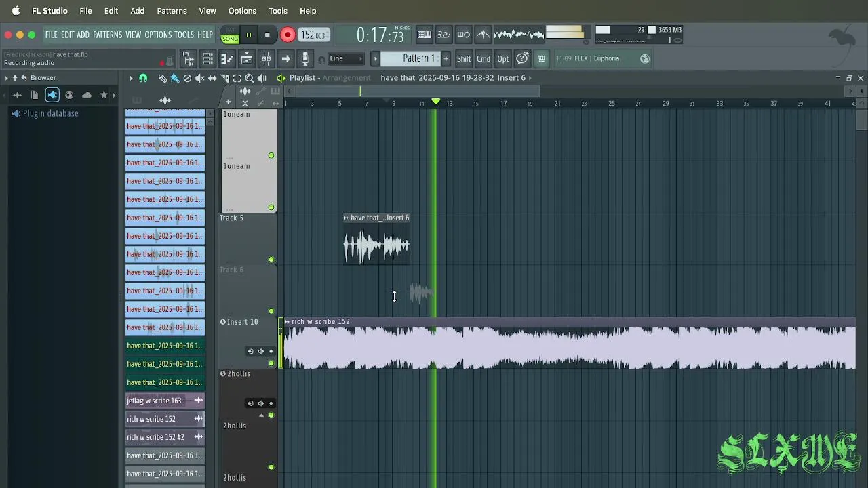Select the Delete tool in playlist toolbar
This screenshot has width=868, height=488.
[187, 78]
